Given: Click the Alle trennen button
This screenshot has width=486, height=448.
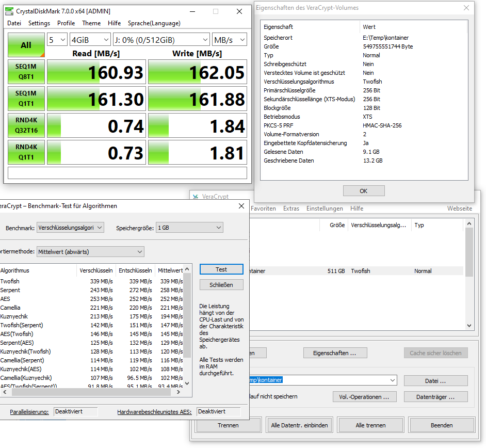Looking at the screenshot, I should (x=371, y=425).
